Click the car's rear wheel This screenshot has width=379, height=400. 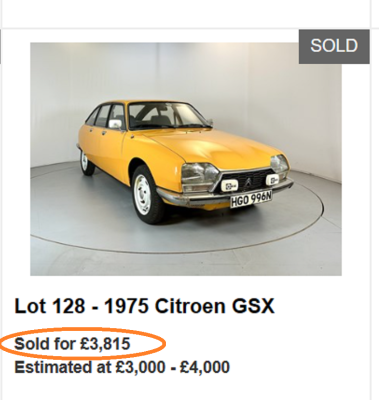86,162
